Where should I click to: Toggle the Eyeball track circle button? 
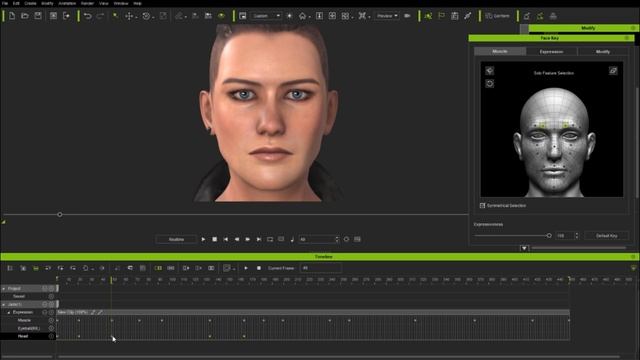[51, 328]
